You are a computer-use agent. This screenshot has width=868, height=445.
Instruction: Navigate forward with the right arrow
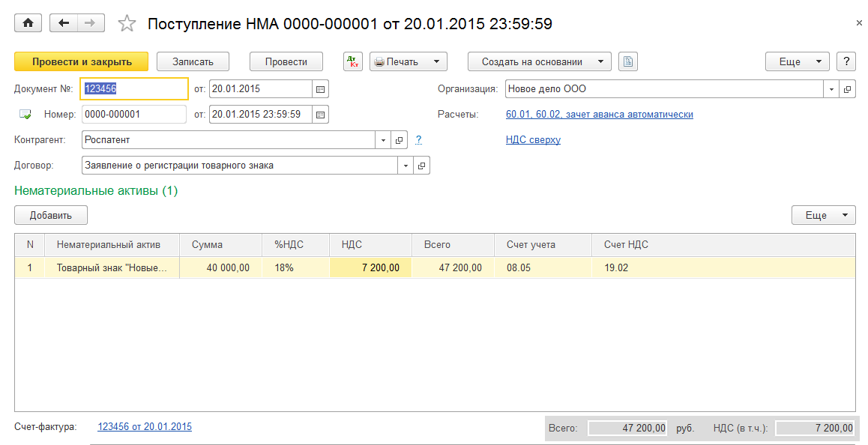pyautogui.click(x=90, y=23)
